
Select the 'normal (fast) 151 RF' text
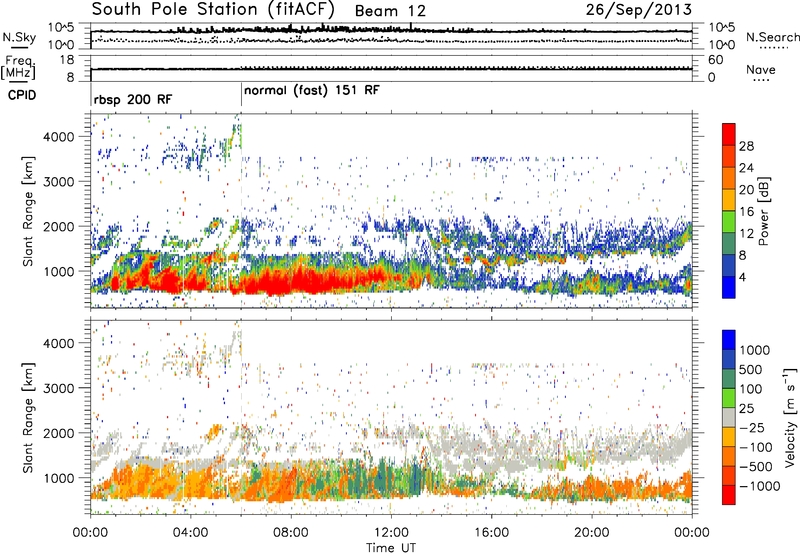[x=312, y=91]
